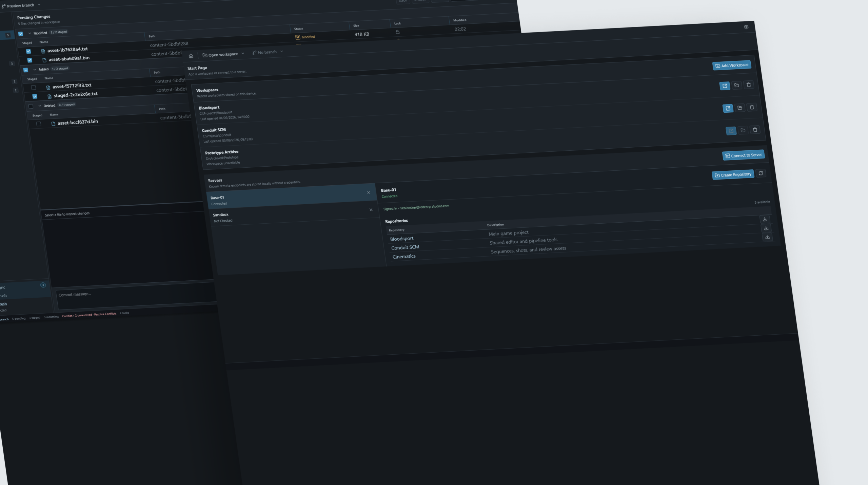Click the Create Repository button
Screen dimensions: 868x485
(733, 175)
